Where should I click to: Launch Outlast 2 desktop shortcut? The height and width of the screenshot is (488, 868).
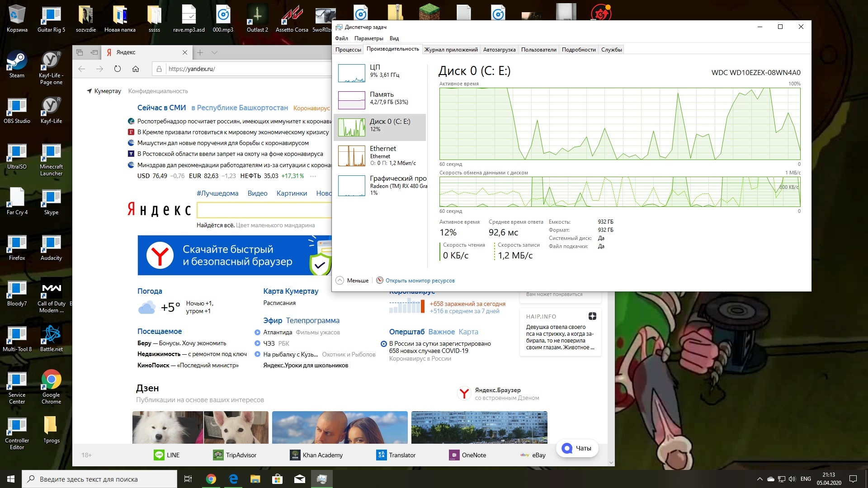(x=257, y=19)
